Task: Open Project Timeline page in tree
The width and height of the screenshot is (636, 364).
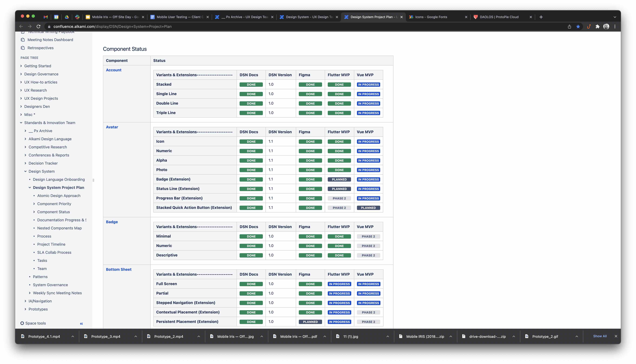Action: click(x=51, y=244)
